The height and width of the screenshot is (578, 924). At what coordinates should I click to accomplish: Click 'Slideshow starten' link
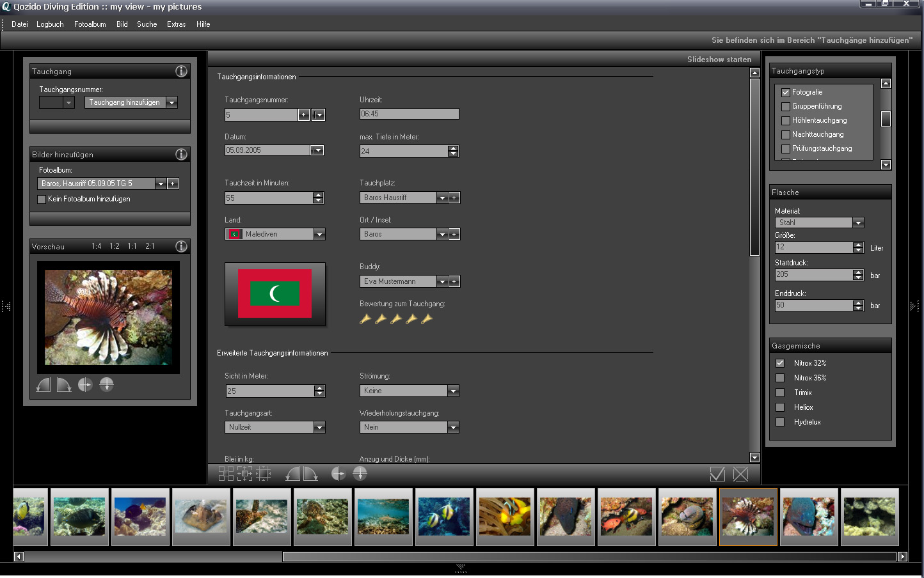(x=719, y=59)
